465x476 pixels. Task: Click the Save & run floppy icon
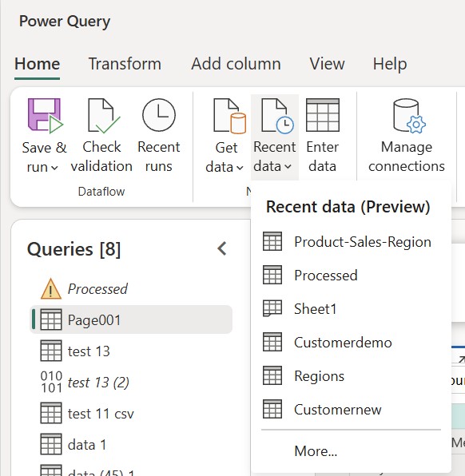[45, 116]
